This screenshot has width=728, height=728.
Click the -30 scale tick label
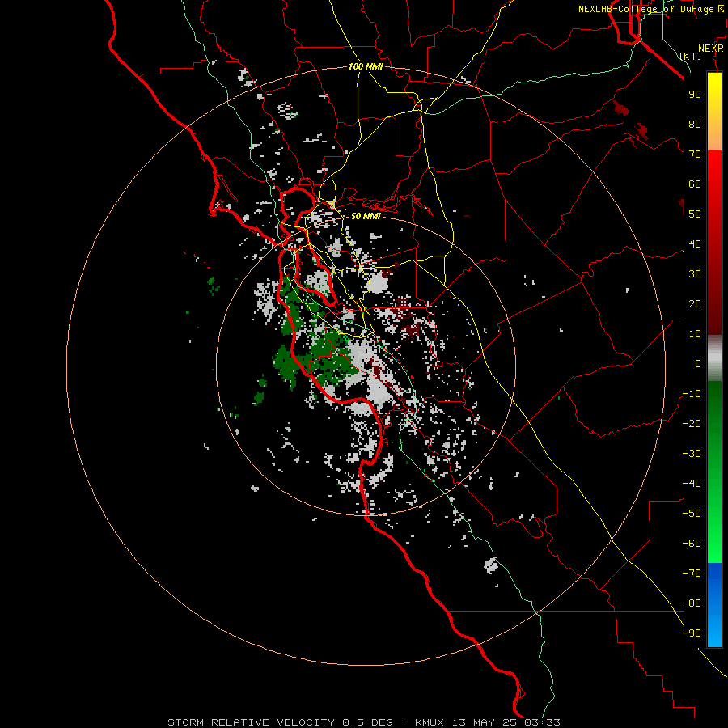click(692, 454)
